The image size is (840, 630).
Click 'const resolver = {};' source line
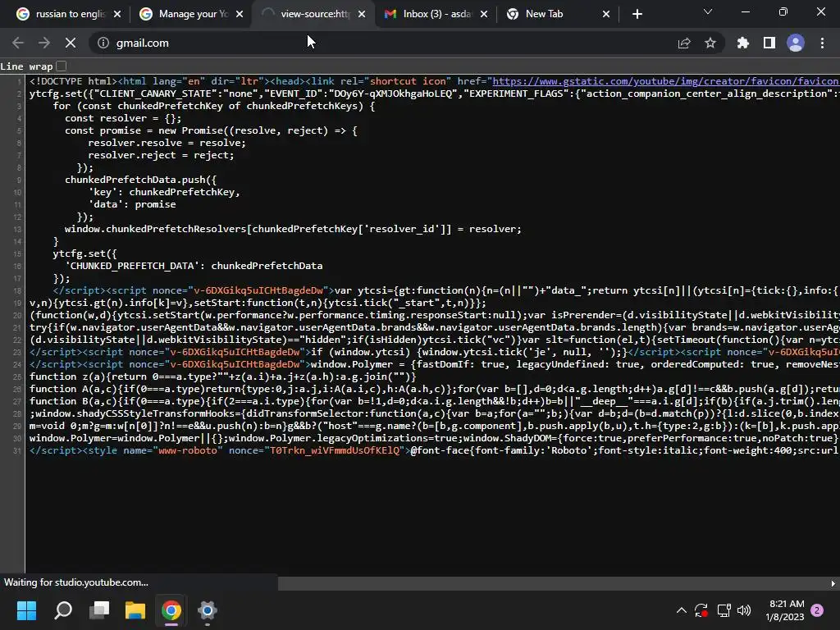(x=123, y=118)
